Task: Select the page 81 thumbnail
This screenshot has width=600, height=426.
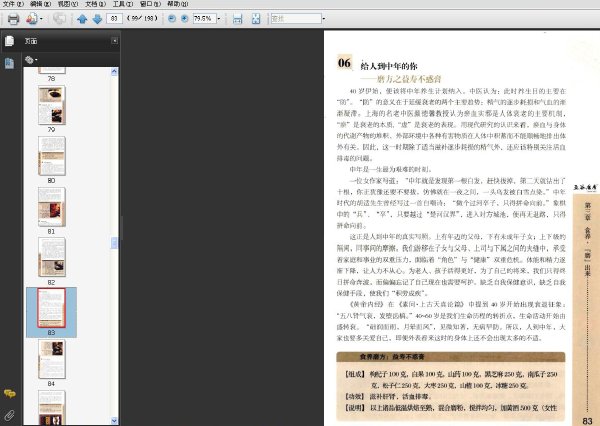Action: click(52, 207)
